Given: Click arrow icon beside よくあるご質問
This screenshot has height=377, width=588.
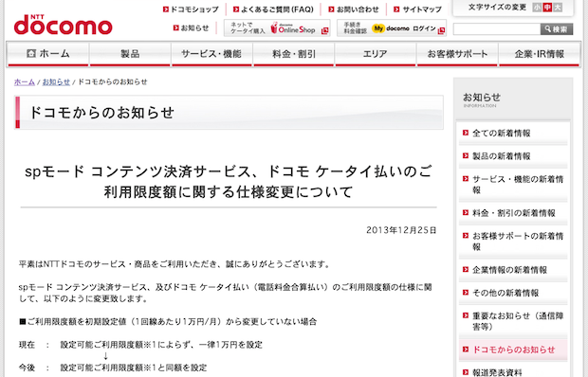Looking at the screenshot, I should pos(236,9).
